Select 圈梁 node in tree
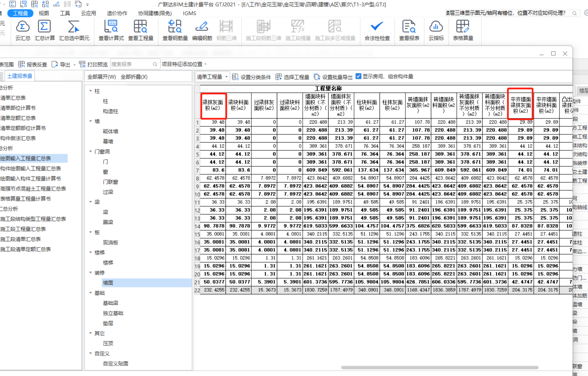This screenshot has height=376, width=588. pyautogui.click(x=108, y=222)
